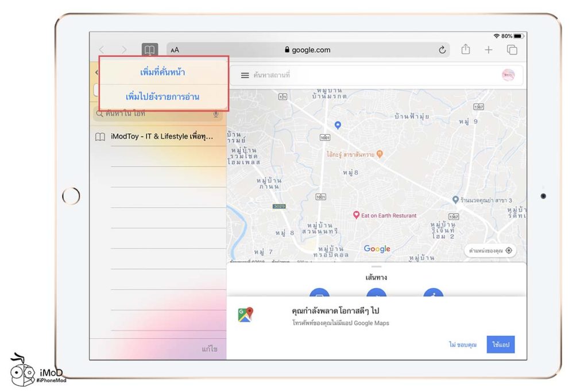Start voice search with the microphone icon
The image size is (588, 392).
[x=216, y=115]
